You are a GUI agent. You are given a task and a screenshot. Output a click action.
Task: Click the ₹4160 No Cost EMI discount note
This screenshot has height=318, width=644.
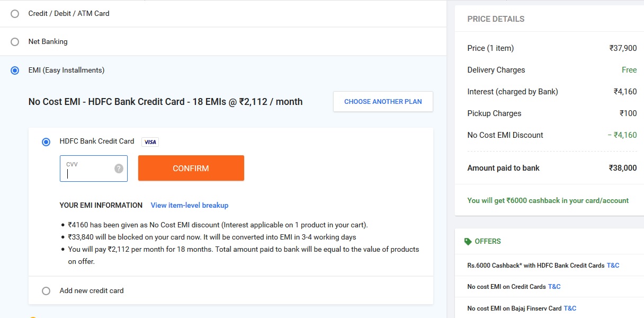point(218,225)
